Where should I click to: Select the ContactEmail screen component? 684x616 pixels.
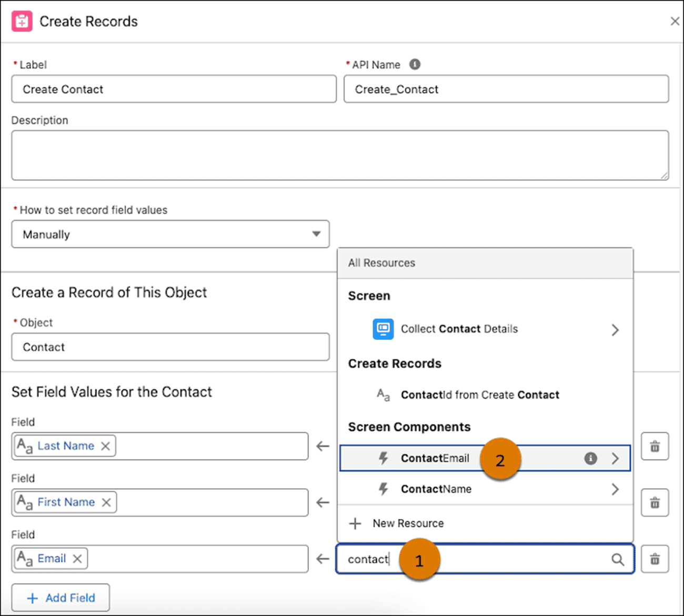click(484, 458)
